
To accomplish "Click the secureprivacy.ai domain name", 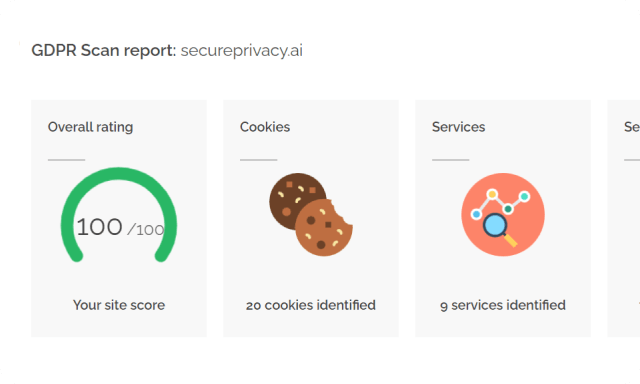I will (242, 51).
